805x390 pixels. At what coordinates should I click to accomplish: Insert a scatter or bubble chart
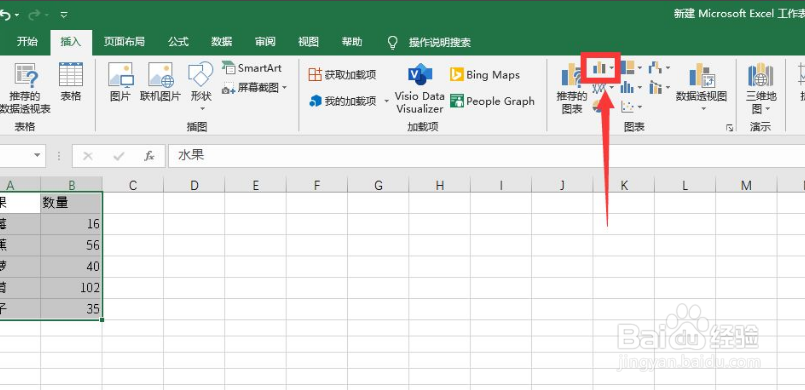[x=627, y=107]
